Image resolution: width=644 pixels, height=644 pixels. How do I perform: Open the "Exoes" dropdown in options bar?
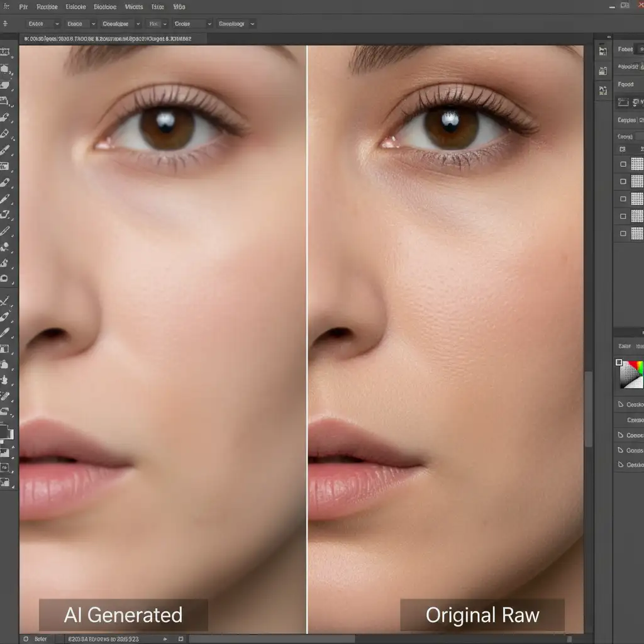point(43,24)
